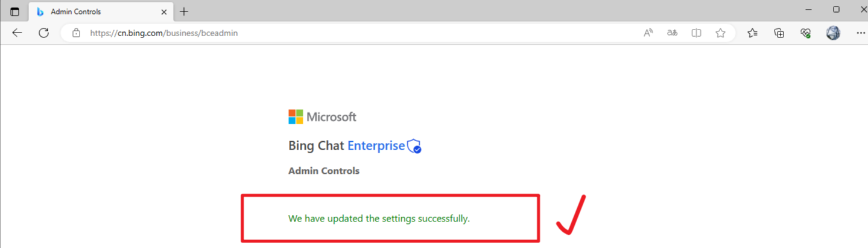Open the tab actions menu icon
Screen dimensions: 868x248
(x=15, y=11)
